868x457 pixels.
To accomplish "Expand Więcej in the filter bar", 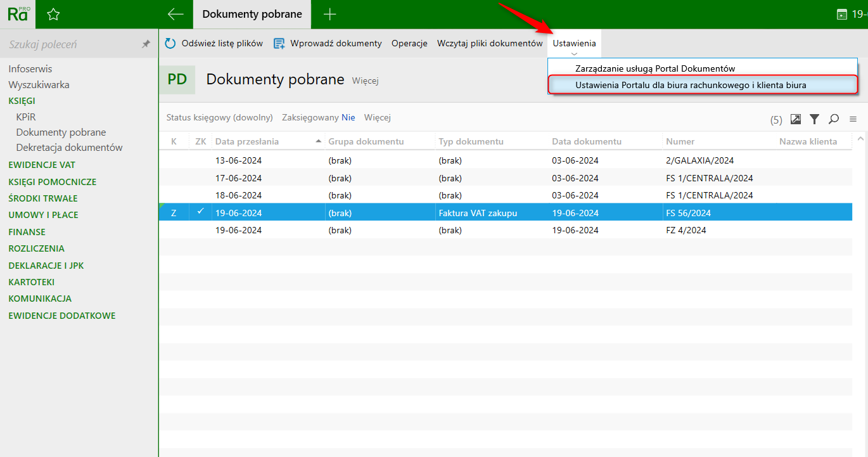I will tap(378, 117).
